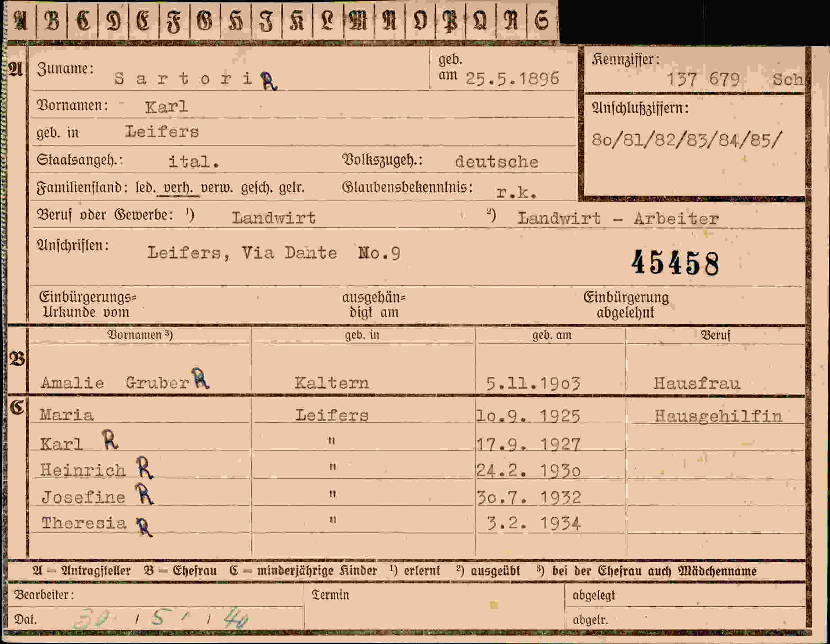Screen dimensions: 830x644
Task: Click the child's name 'Maria'
Action: click(66, 415)
